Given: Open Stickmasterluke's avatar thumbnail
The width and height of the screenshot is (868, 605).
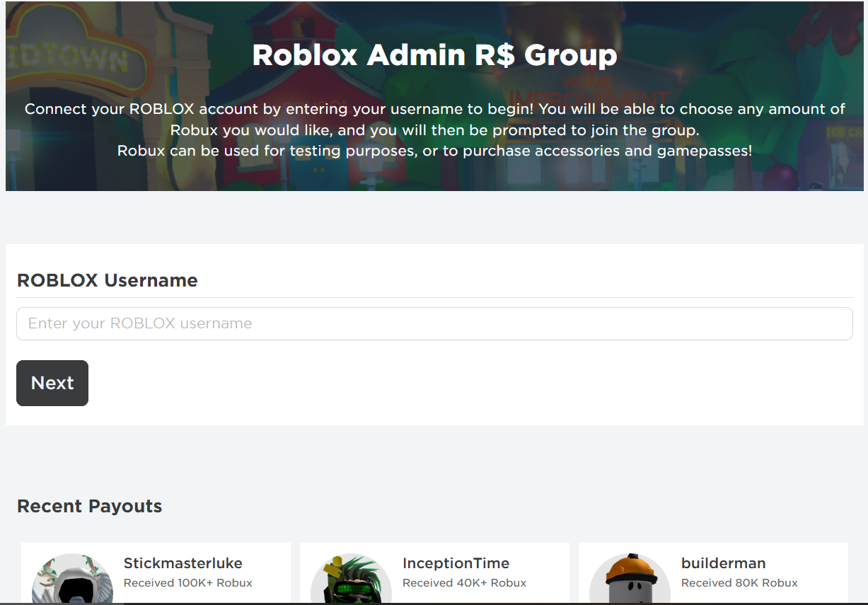Looking at the screenshot, I should [72, 579].
